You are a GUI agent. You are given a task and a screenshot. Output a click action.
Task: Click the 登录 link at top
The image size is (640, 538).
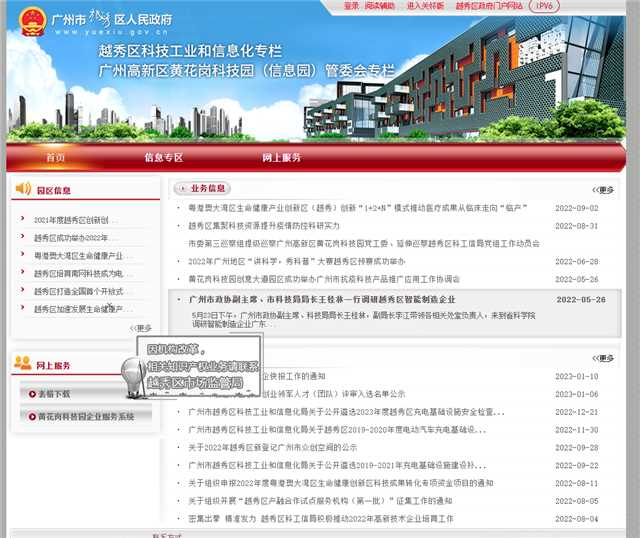[351, 6]
